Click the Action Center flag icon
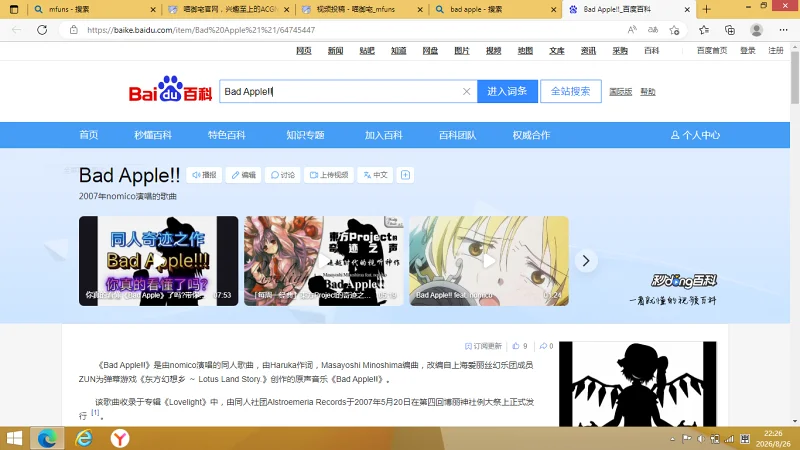 click(x=687, y=439)
